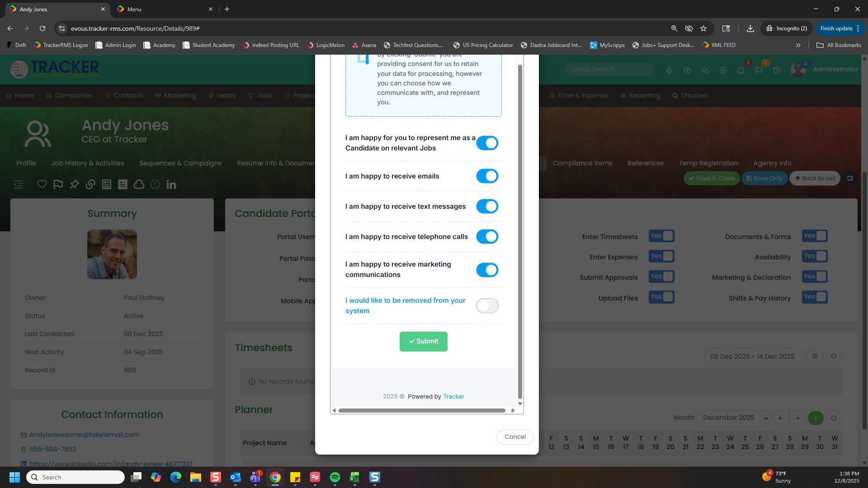The width and height of the screenshot is (868, 488).
Task: Click the flag icon in record toolbar
Action: point(58,184)
